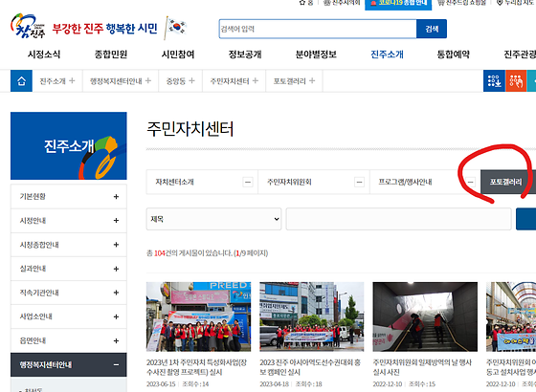Switch to the 자치센터소개 tab
Image resolution: width=536 pixels, height=392 pixels.
point(202,182)
